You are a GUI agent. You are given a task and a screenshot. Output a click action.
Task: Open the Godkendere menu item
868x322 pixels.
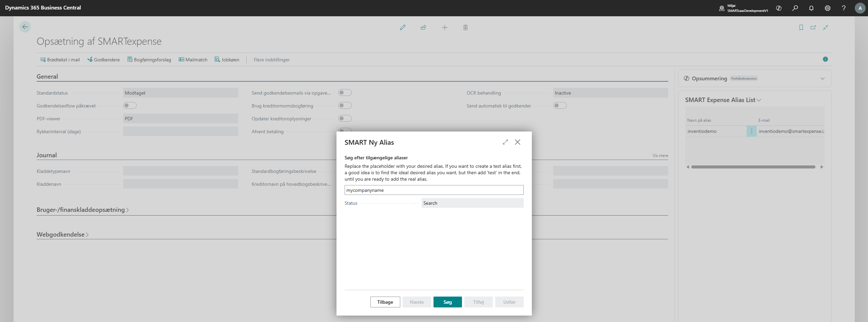103,60
